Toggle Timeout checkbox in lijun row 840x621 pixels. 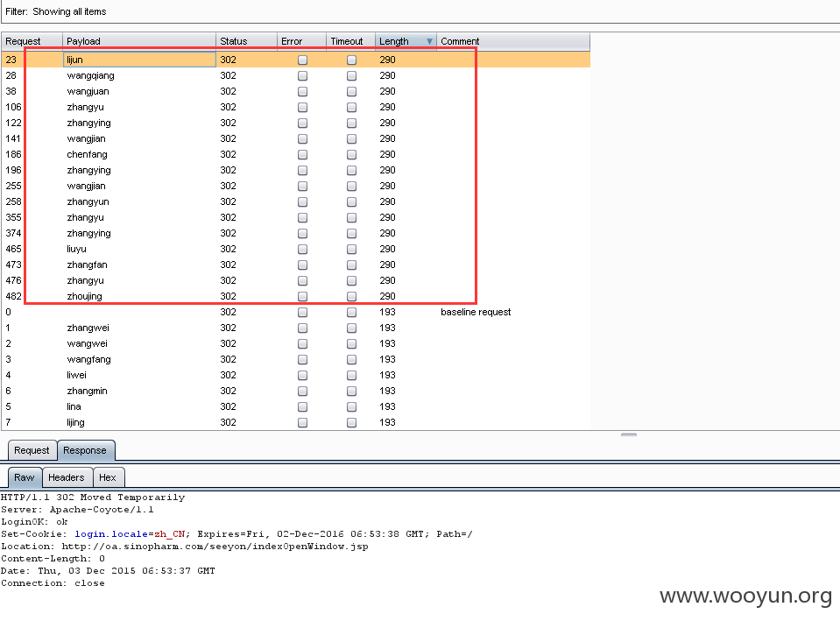click(351, 60)
